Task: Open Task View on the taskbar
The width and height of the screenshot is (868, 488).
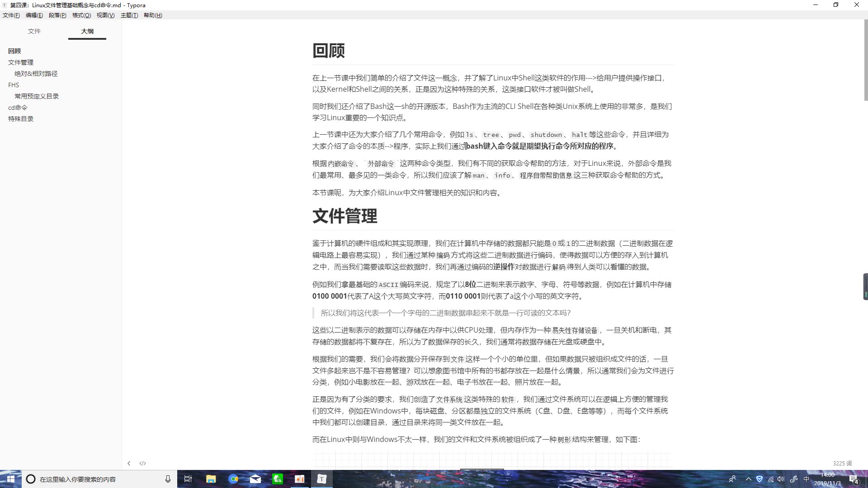Action: [188, 479]
